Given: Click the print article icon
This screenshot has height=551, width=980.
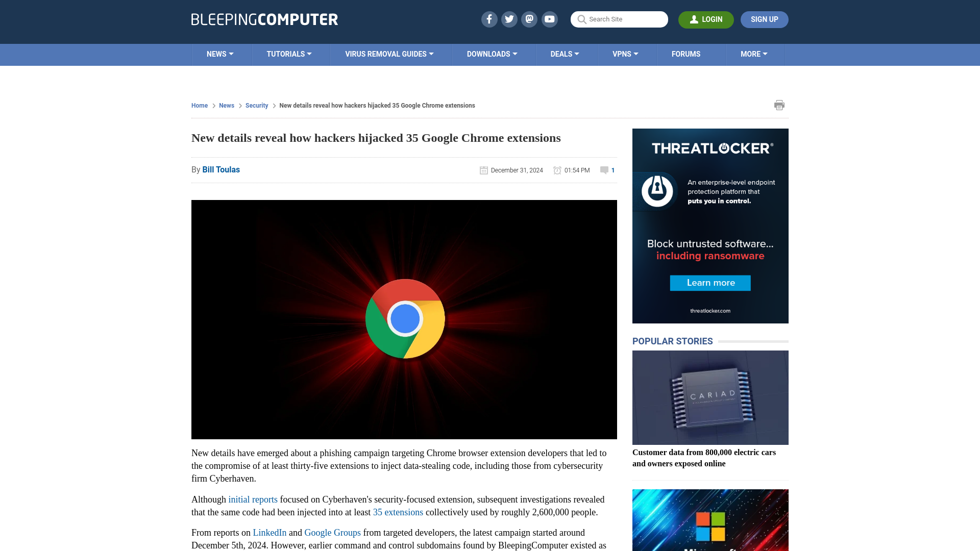Looking at the screenshot, I should (x=779, y=105).
